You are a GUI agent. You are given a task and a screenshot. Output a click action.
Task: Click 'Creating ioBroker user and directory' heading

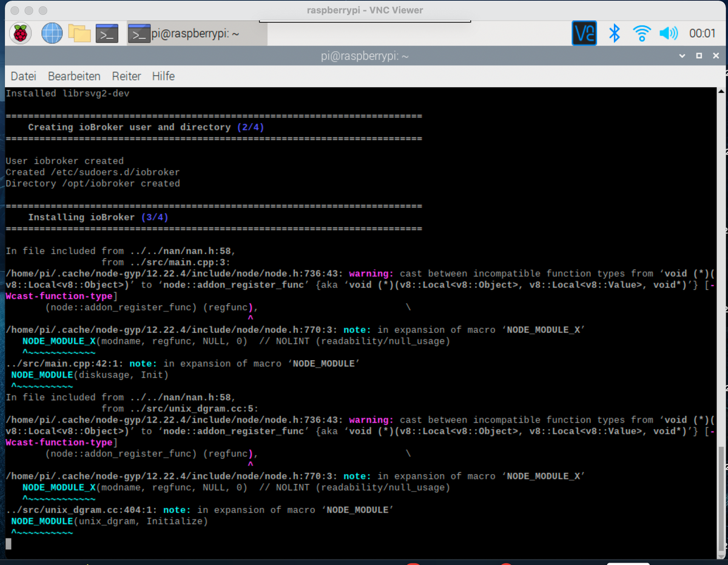[x=146, y=127]
